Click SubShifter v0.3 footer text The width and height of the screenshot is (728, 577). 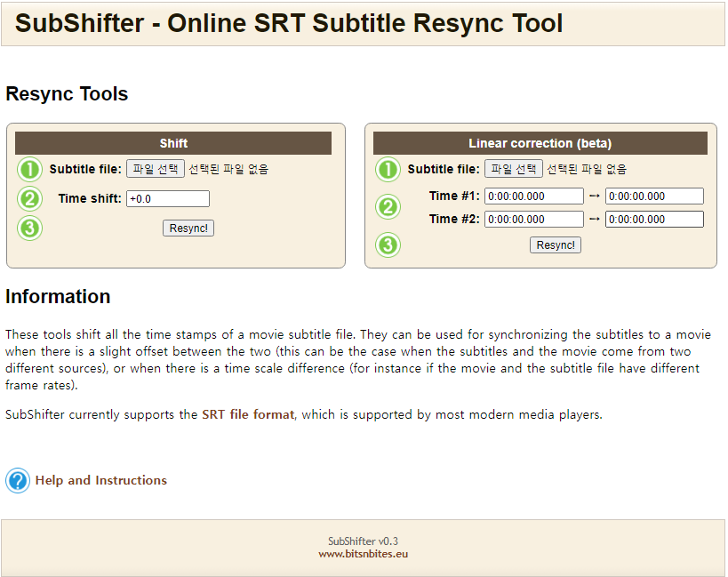(363, 541)
